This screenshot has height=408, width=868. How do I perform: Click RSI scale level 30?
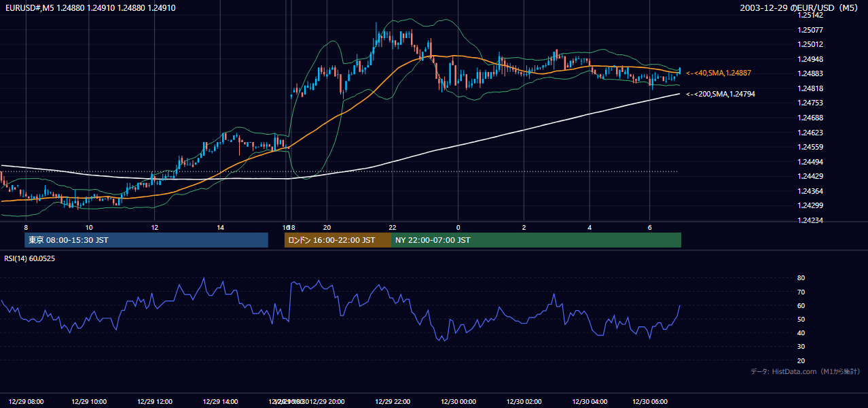click(x=801, y=347)
